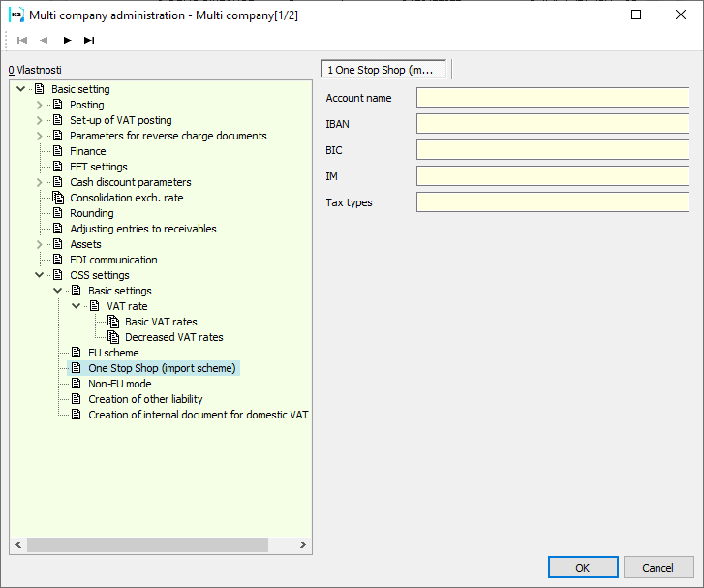Select Non-EU mode tree item
The height and width of the screenshot is (588, 704).
pyautogui.click(x=119, y=384)
